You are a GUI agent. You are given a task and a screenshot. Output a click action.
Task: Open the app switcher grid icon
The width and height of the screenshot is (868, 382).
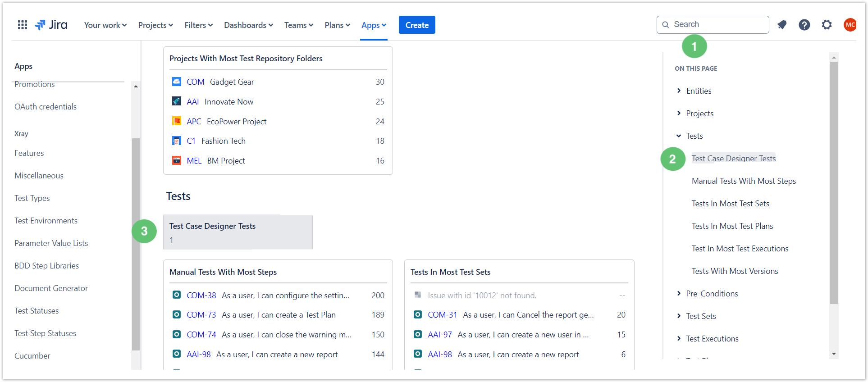pos(23,25)
